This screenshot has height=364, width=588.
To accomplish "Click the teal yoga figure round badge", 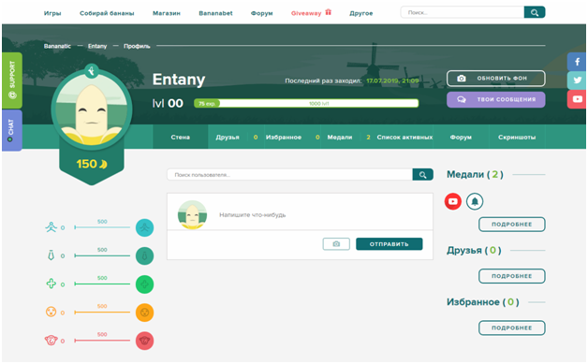I will (145, 227).
